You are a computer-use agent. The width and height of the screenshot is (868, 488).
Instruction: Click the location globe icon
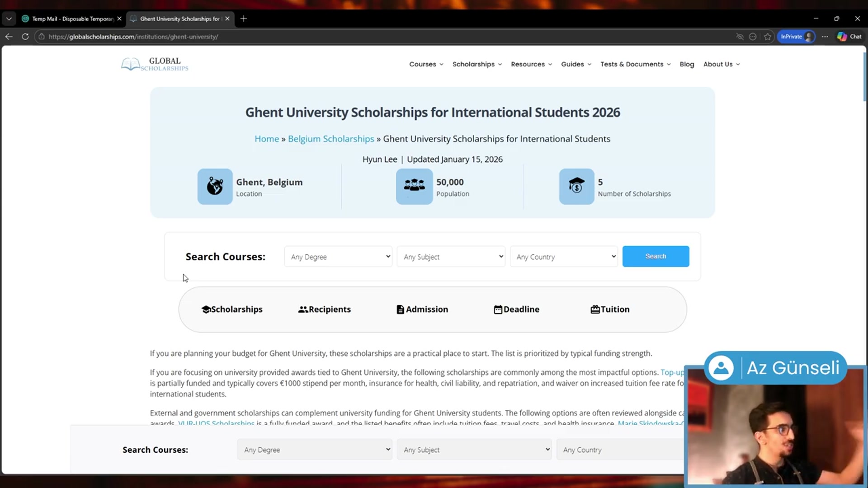214,186
